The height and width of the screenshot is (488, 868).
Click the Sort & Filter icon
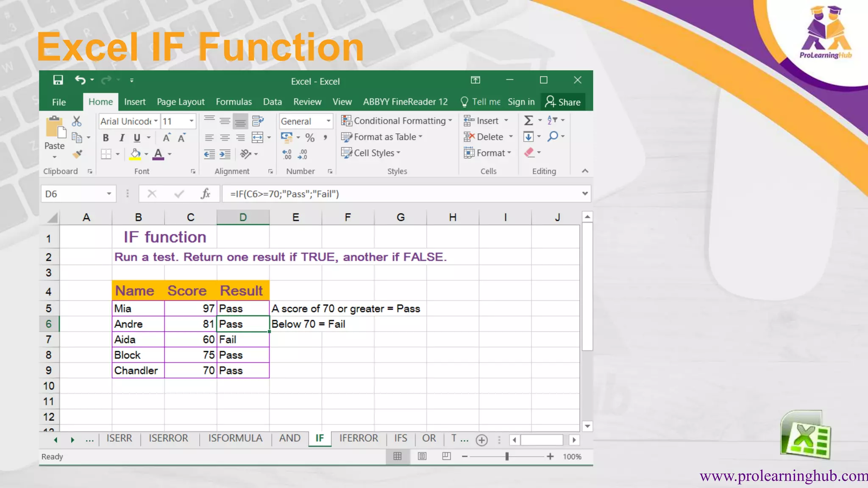pos(552,120)
